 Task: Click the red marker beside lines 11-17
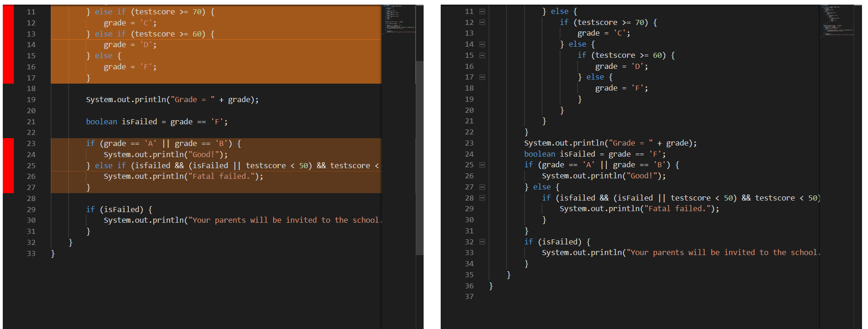(8, 44)
